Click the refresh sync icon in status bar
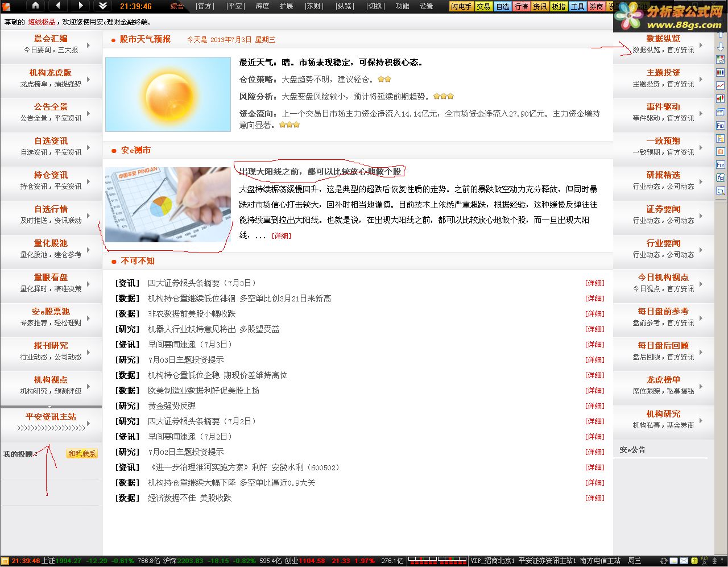 pos(664,561)
